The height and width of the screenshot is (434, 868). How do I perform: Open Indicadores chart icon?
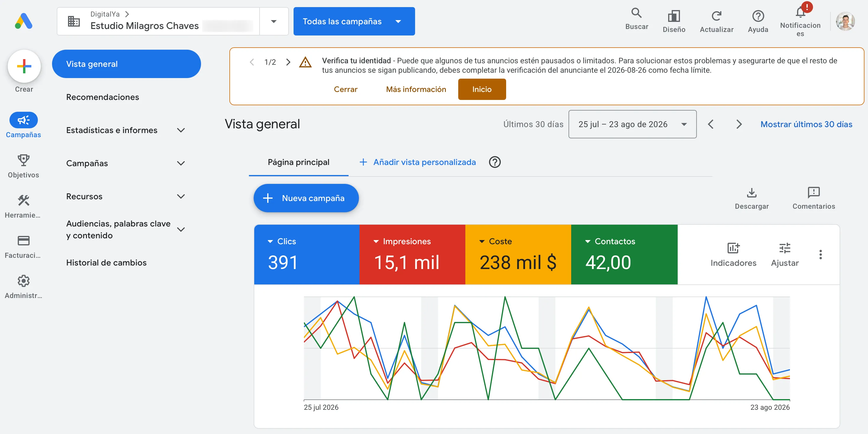click(x=733, y=248)
